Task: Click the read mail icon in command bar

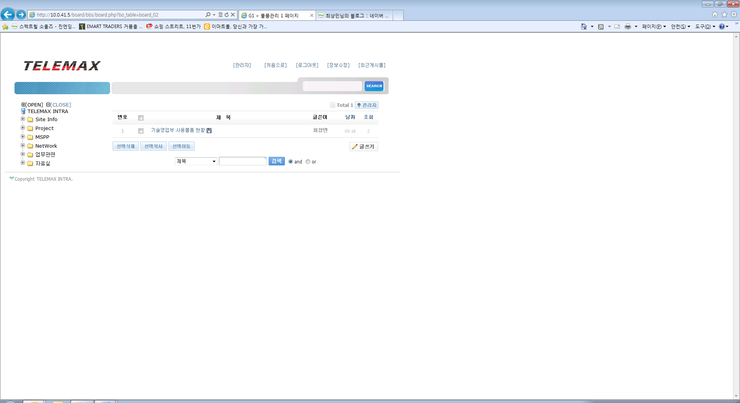Action: tap(617, 27)
